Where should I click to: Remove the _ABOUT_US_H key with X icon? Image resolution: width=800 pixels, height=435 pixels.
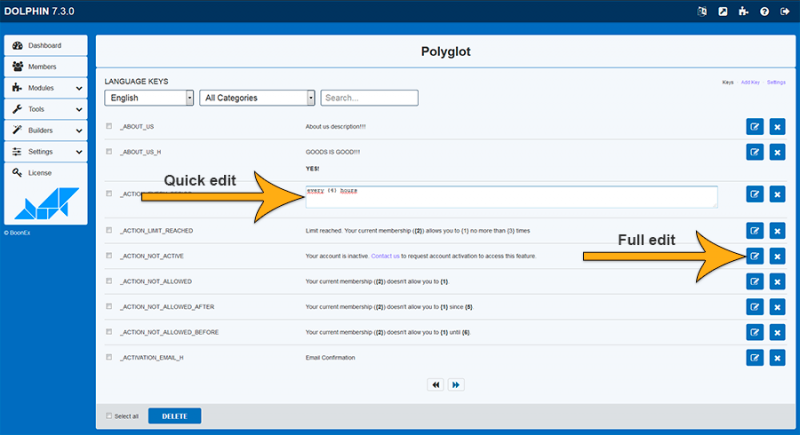(777, 152)
